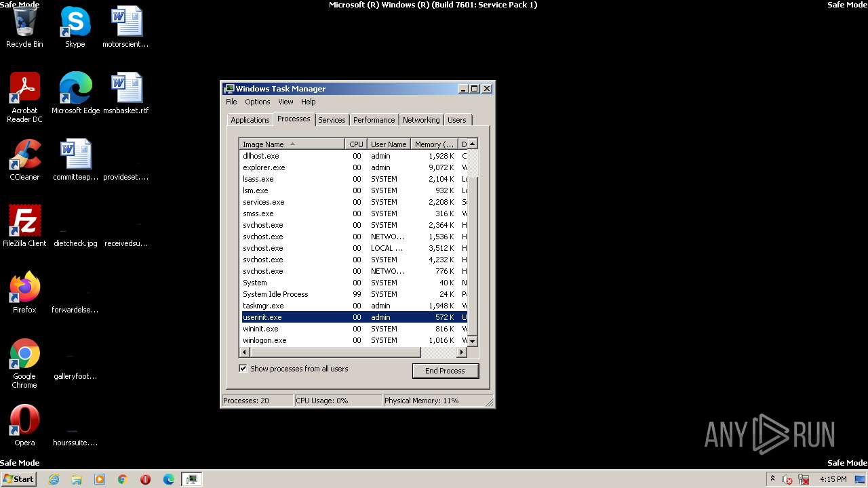Open the CCleaner desktop shortcut
868x488 pixels.
click(24, 160)
